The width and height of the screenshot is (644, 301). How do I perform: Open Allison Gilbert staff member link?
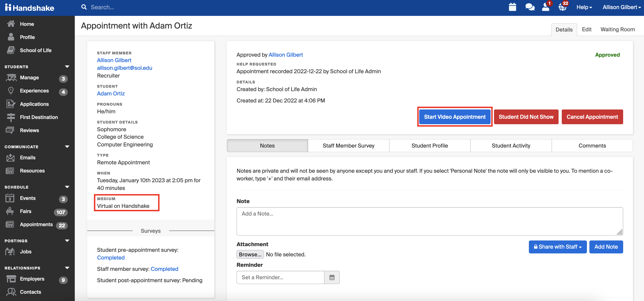[114, 60]
